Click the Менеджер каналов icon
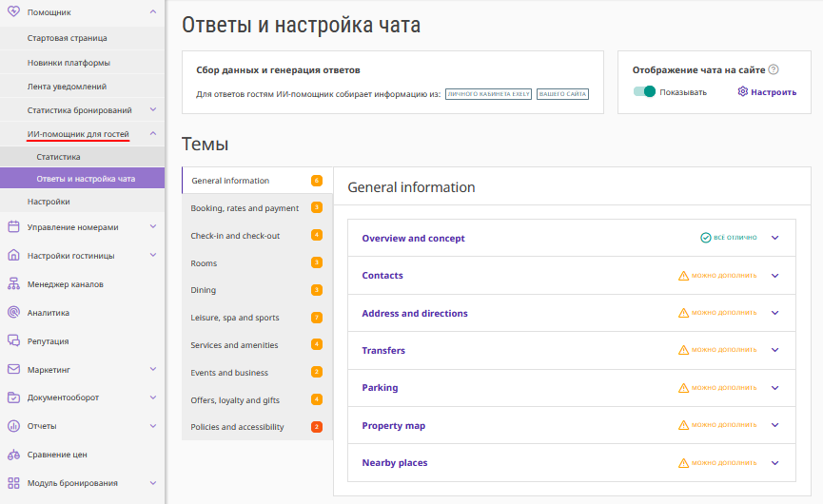The height and width of the screenshot is (504, 823). 13,283
